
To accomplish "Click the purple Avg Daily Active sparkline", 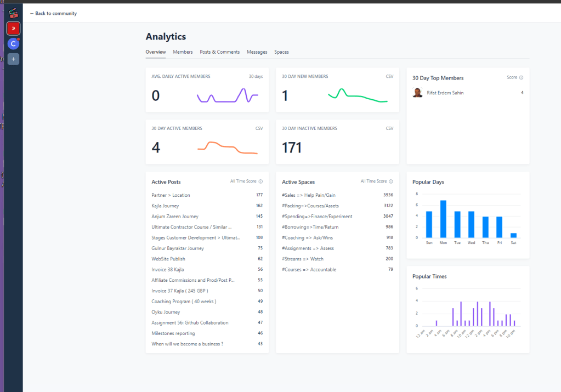I will pos(228,95).
